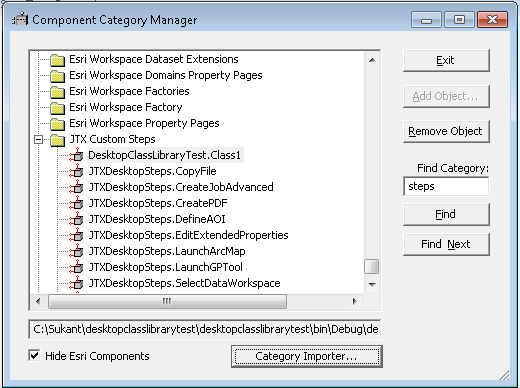Click the Esri Workspace Factories folder icon
This screenshot has width=520, height=388.
[x=57, y=92]
